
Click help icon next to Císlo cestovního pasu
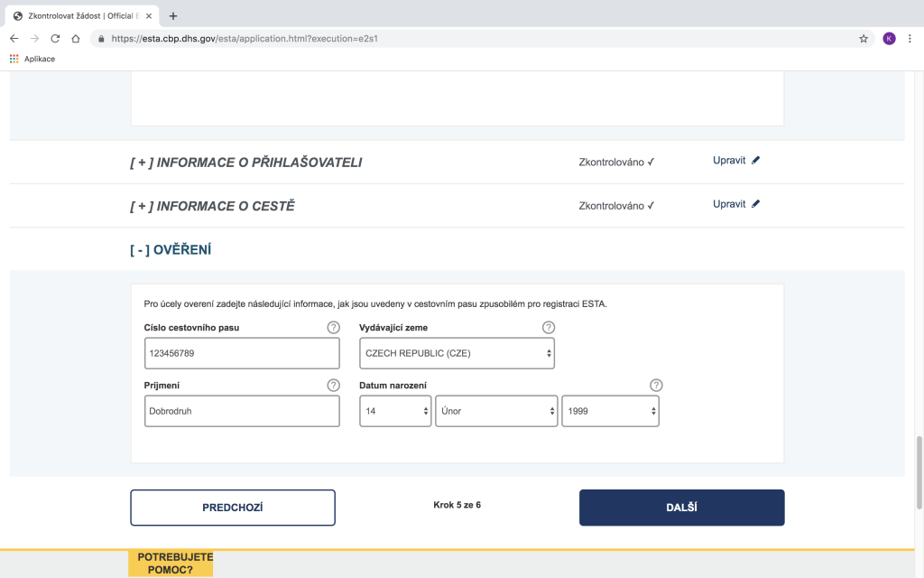333,327
